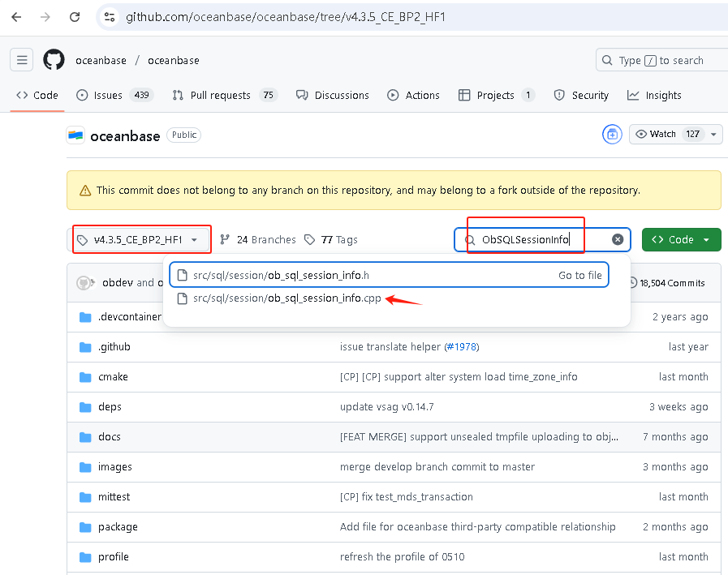Open the Security tab

point(581,95)
